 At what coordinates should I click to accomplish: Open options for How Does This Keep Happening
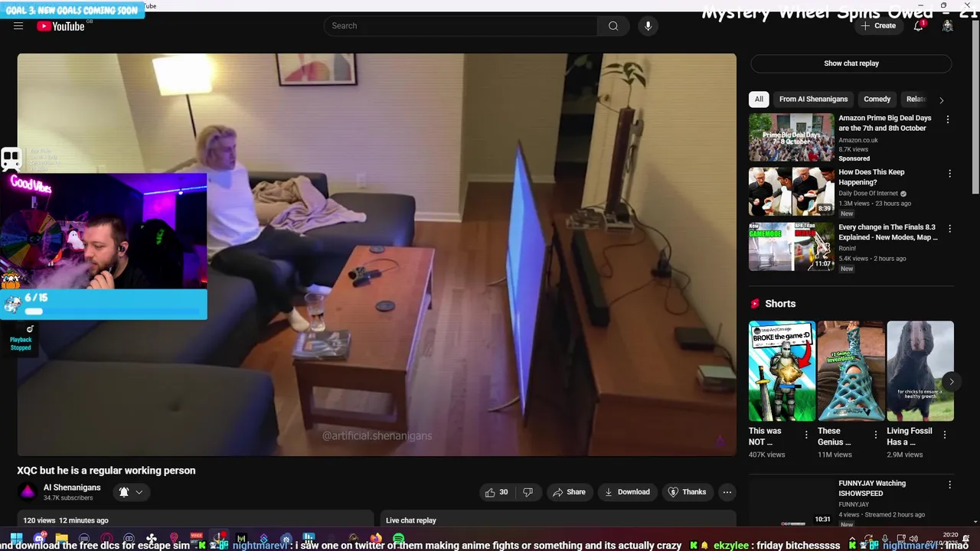coord(949,174)
